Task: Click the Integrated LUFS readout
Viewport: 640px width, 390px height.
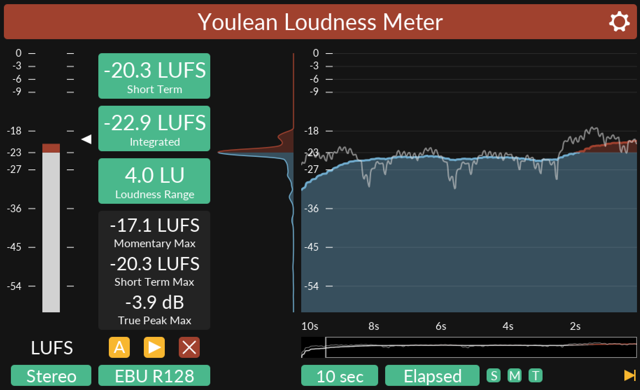Action: [x=154, y=129]
